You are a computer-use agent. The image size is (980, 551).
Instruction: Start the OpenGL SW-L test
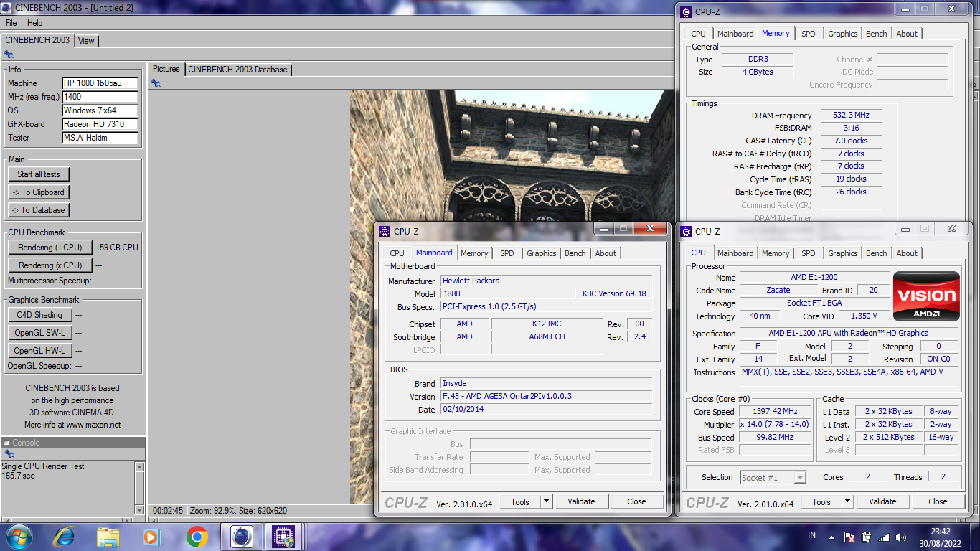[39, 333]
